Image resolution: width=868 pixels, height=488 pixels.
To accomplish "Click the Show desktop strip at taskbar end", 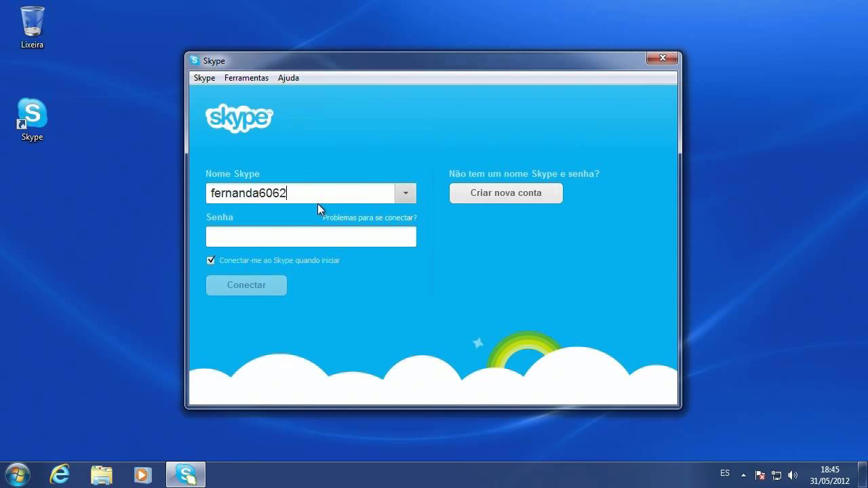I will 863,475.
